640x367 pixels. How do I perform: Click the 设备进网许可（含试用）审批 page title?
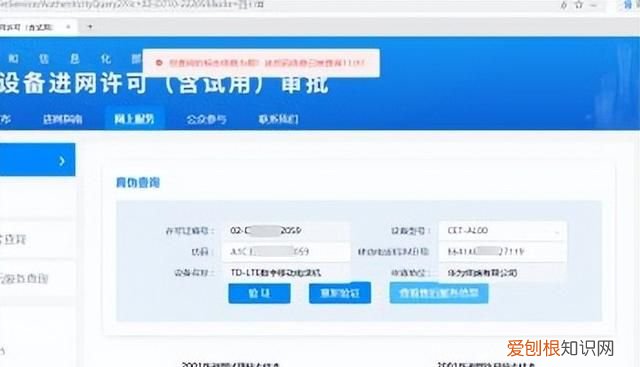tap(164, 84)
